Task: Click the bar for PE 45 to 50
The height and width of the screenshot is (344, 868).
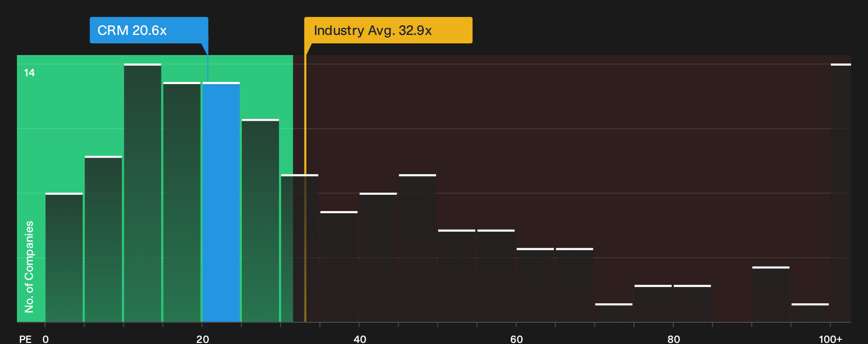Action: [418, 248]
